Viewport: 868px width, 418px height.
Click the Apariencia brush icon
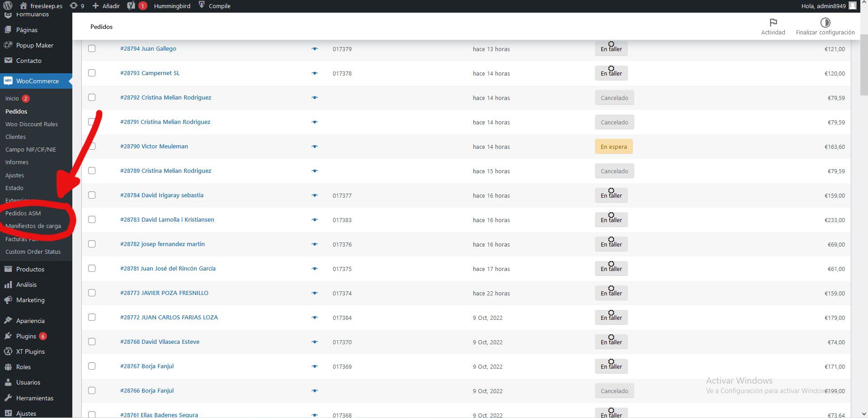(x=8, y=321)
